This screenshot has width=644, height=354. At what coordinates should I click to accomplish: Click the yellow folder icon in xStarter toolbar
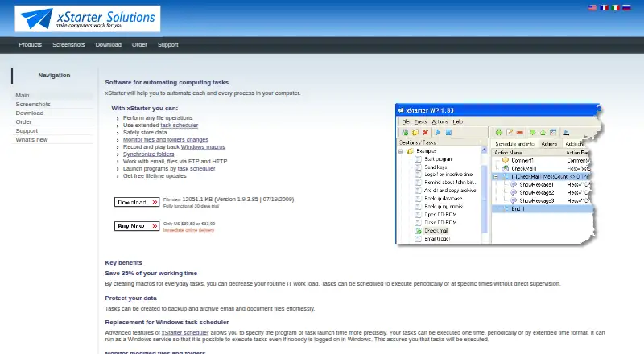(x=415, y=132)
